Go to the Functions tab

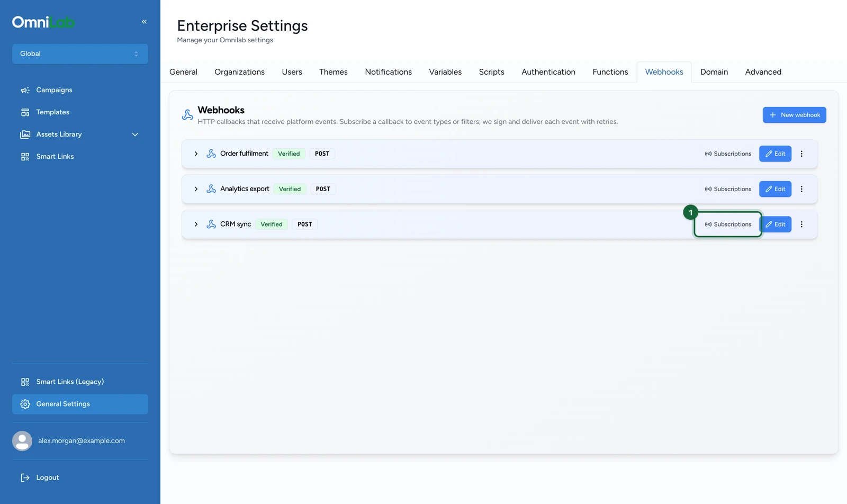click(x=610, y=72)
